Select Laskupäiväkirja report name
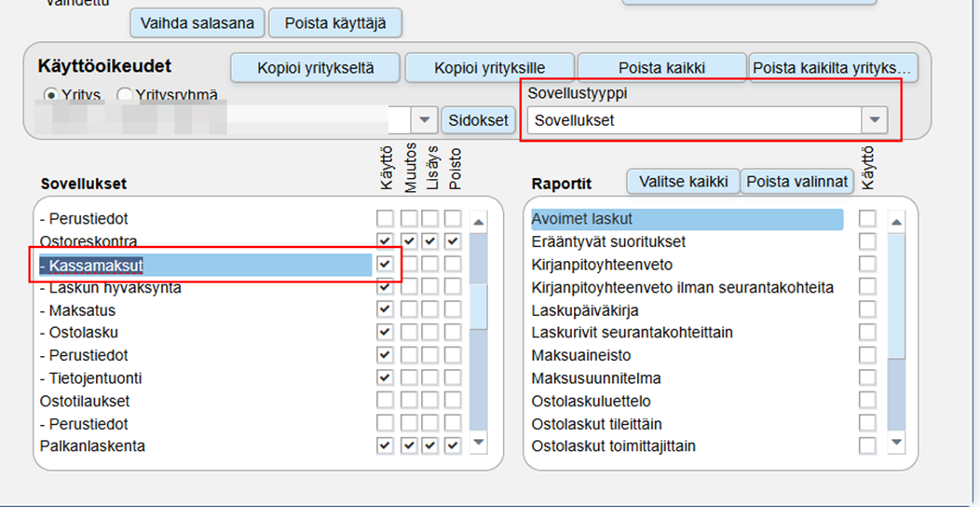 pos(585,310)
